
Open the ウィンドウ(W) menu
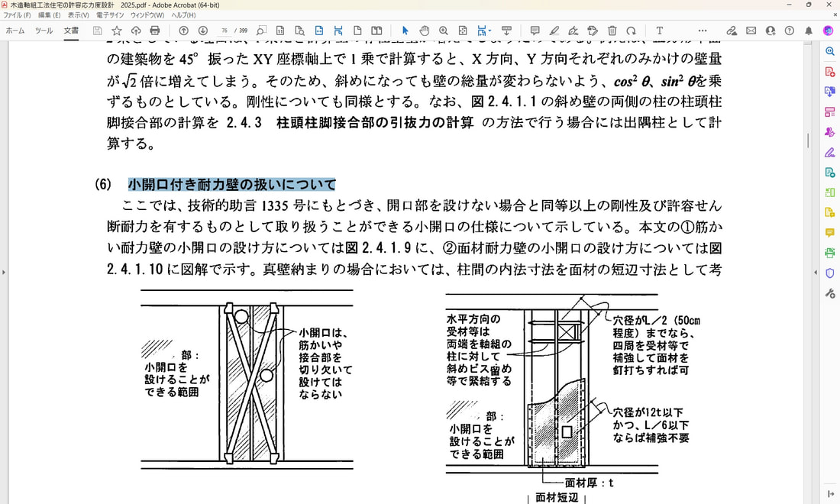click(147, 15)
